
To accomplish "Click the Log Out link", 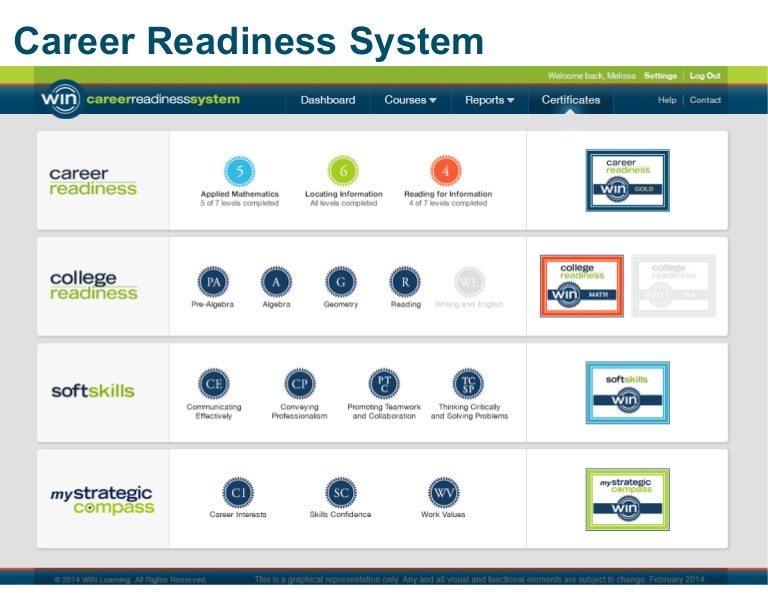I will (705, 76).
